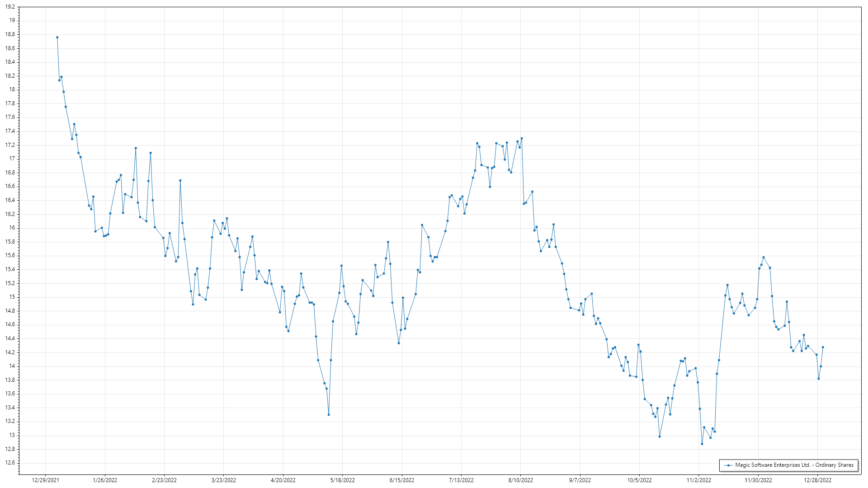Screen dimensions: 868x488
Task: Click the May trough data point near 13.3
Action: tap(329, 415)
